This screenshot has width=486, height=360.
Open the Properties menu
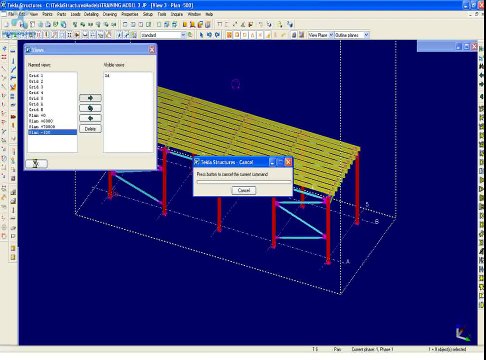[130, 14]
